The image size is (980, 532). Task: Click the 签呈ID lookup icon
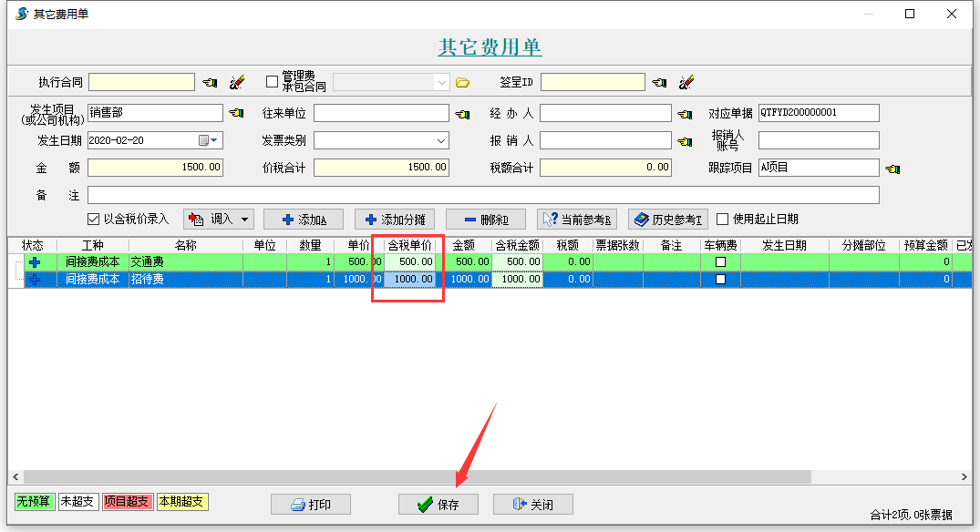click(659, 81)
